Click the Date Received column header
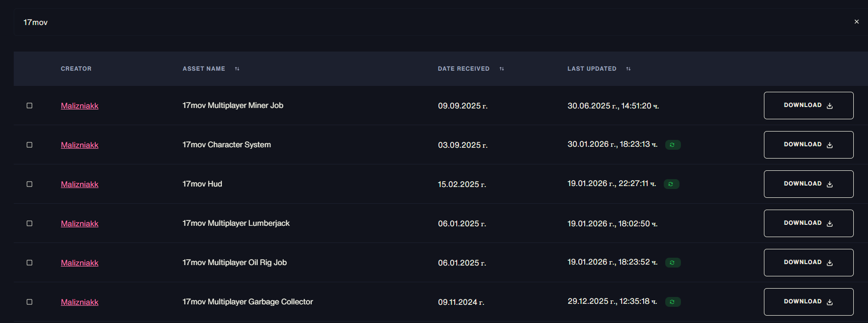 coord(463,69)
